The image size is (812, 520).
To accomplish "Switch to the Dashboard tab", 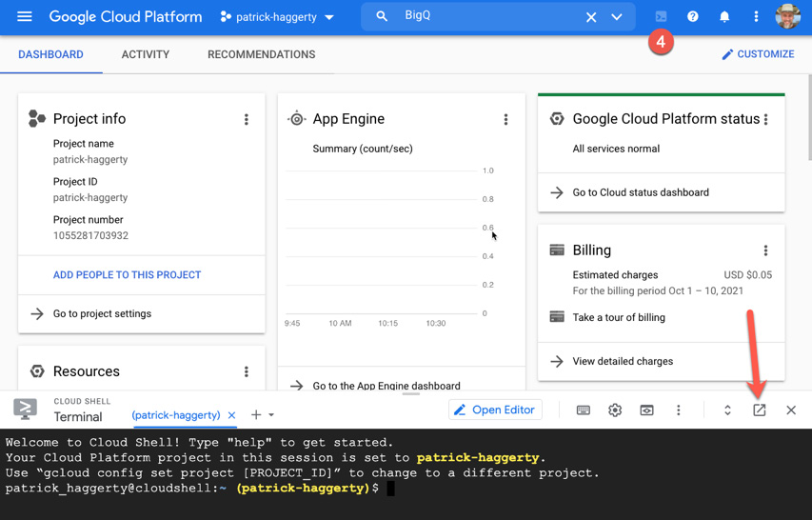I will (x=50, y=54).
